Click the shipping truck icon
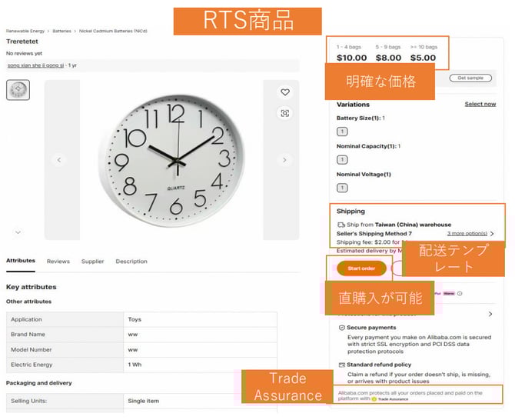Screen dimensions: 515x420 [341, 225]
